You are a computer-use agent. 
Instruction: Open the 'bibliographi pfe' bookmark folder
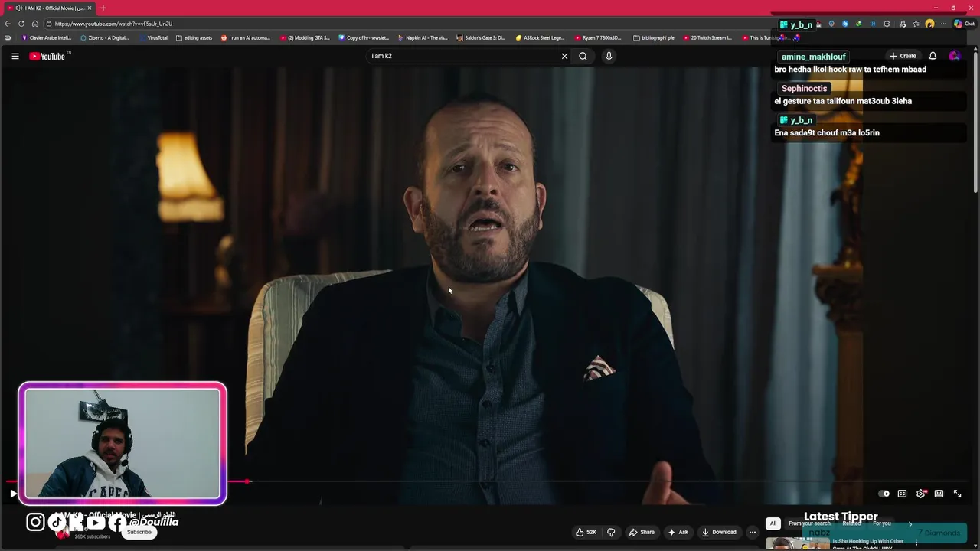point(654,37)
